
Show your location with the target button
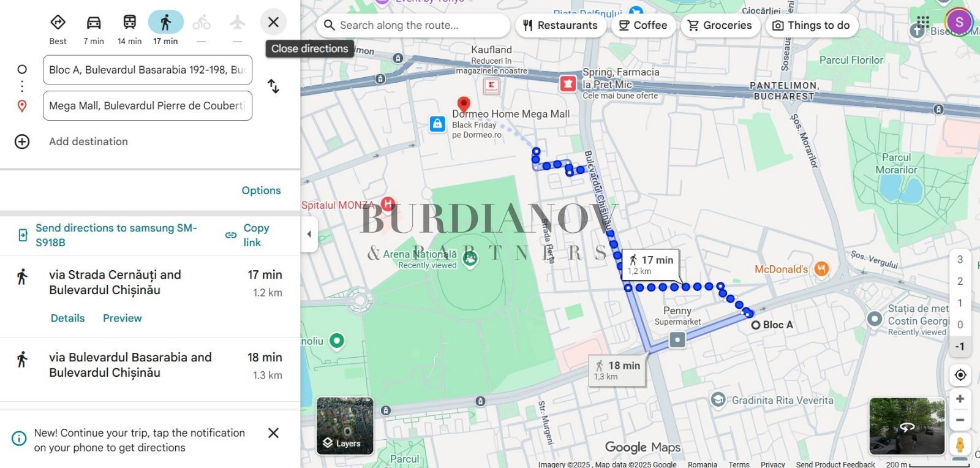(960, 375)
